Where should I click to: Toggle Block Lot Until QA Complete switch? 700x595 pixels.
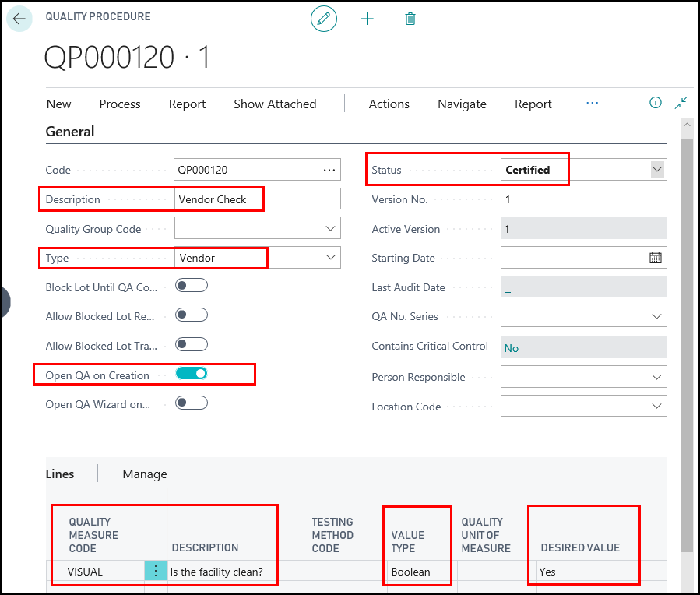(x=192, y=286)
